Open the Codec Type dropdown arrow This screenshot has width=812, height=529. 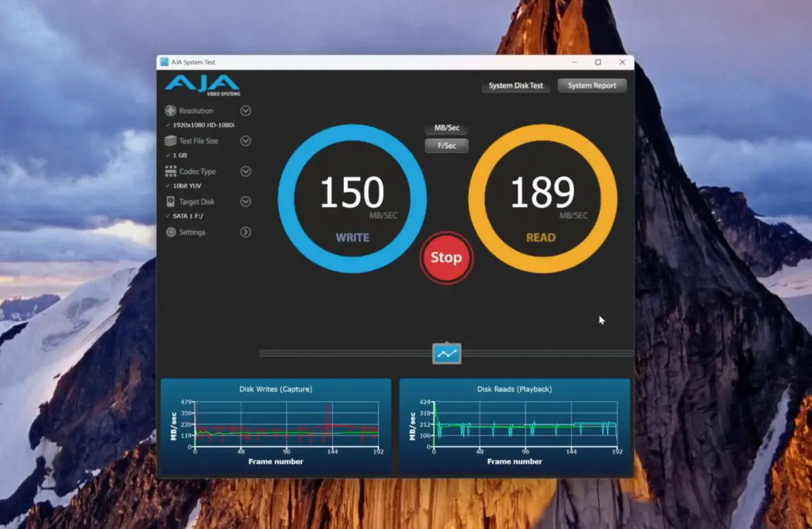(245, 172)
